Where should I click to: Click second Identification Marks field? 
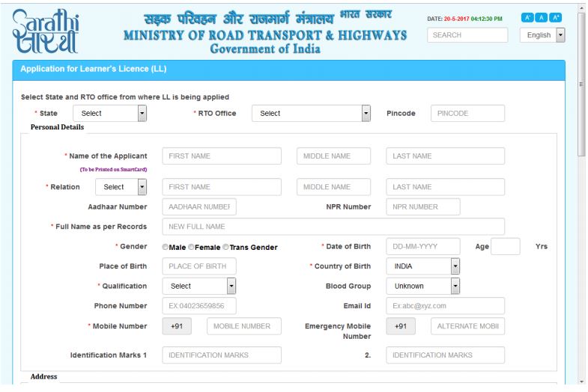pos(445,355)
